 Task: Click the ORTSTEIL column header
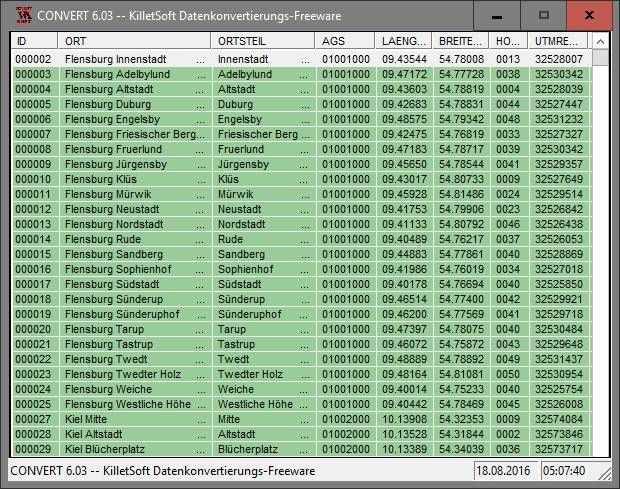pyautogui.click(x=263, y=41)
